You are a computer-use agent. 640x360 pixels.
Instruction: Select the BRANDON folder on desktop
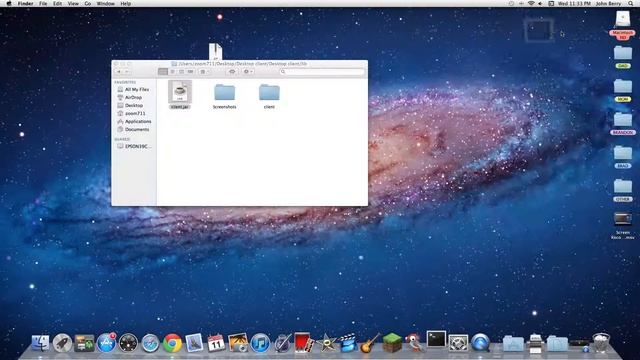623,124
